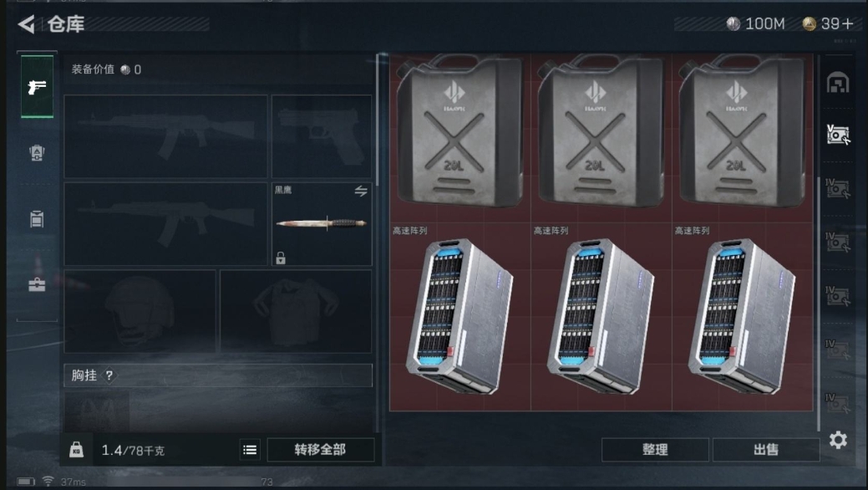Image resolution: width=868 pixels, height=490 pixels.
Task: Select the first level IV storage box
Action: coord(838,188)
